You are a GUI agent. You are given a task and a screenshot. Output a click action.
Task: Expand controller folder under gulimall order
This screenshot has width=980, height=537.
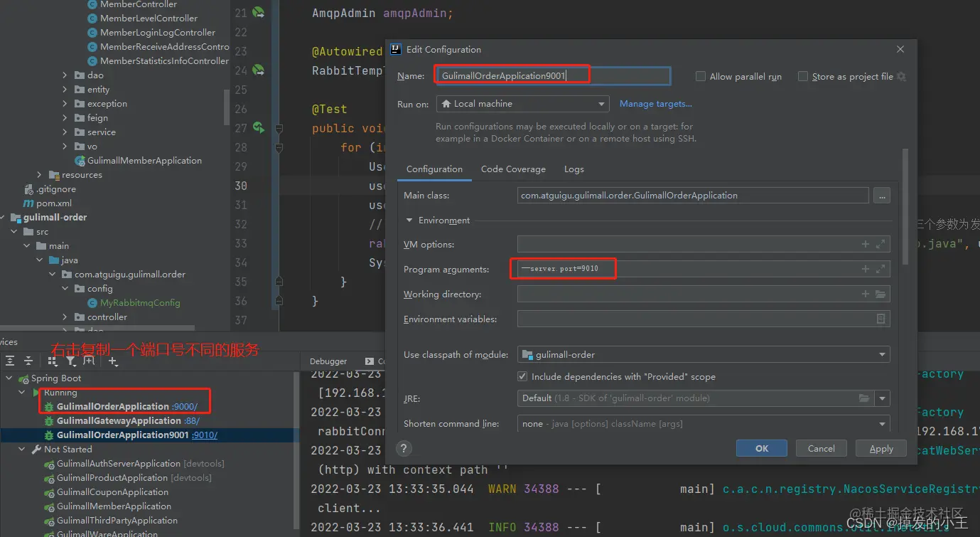65,317
